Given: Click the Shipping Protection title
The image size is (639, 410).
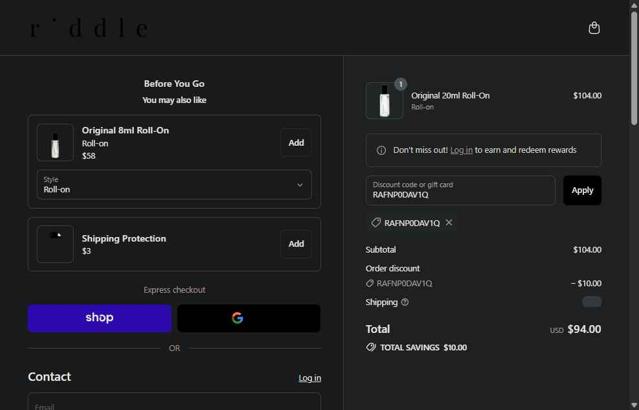Looking at the screenshot, I should (124, 238).
